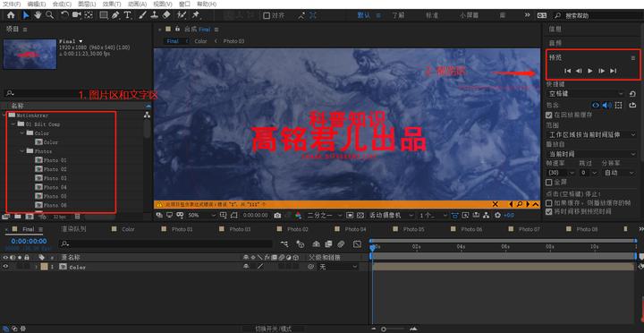The image size is (644, 333).
Task: Jump to last frame in Preview panel
Action: 614,71
